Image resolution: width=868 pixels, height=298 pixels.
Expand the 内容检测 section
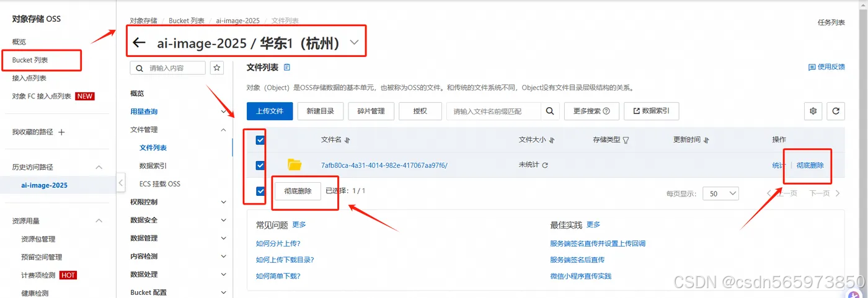[224, 256]
